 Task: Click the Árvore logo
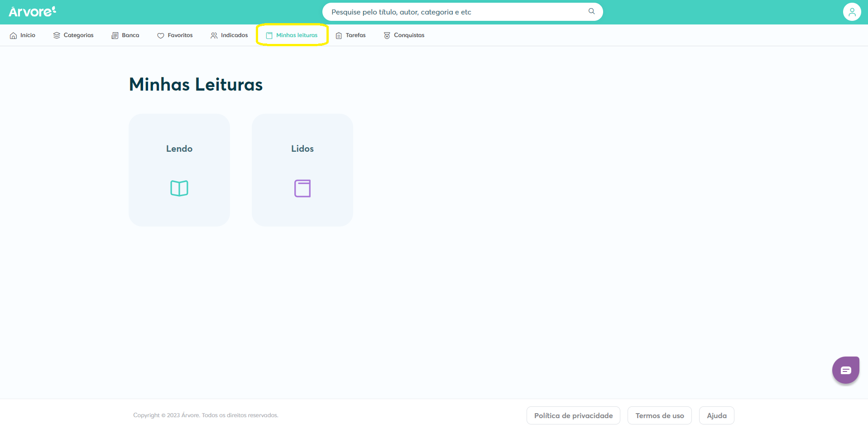[32, 11]
